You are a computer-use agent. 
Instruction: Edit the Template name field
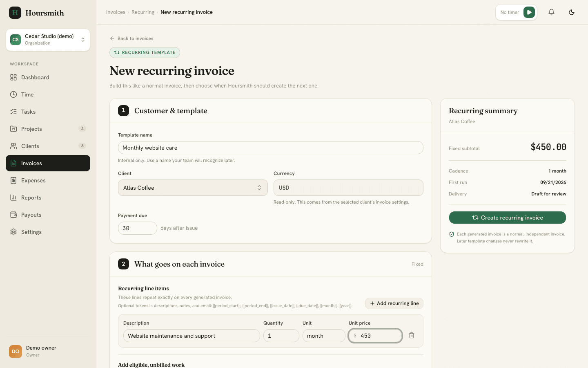click(270, 148)
